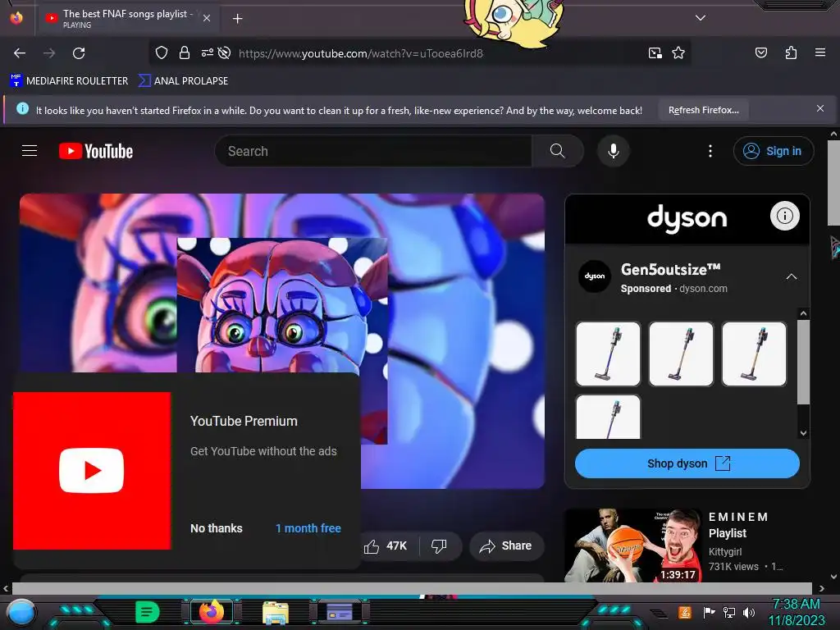Bookmark this page with the star icon
This screenshot has width=840, height=630.
[678, 53]
